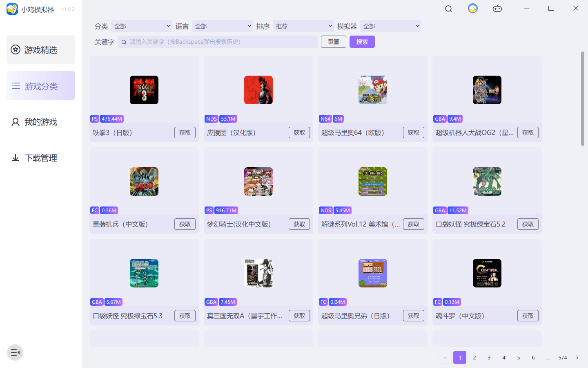588x368 pixels.
Task: Click the search magnifier icon in title bar
Action: (x=448, y=9)
